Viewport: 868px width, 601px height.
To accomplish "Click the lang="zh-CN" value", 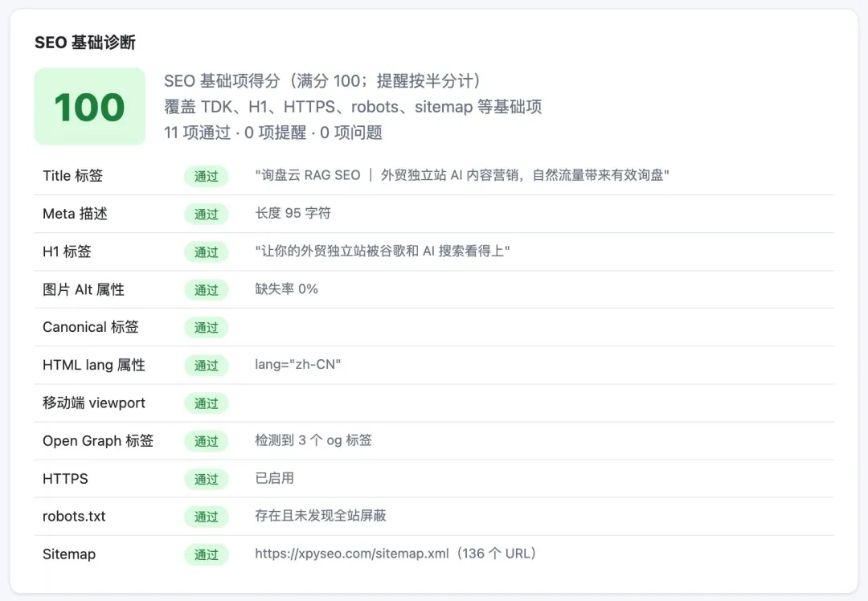I will 297,365.
